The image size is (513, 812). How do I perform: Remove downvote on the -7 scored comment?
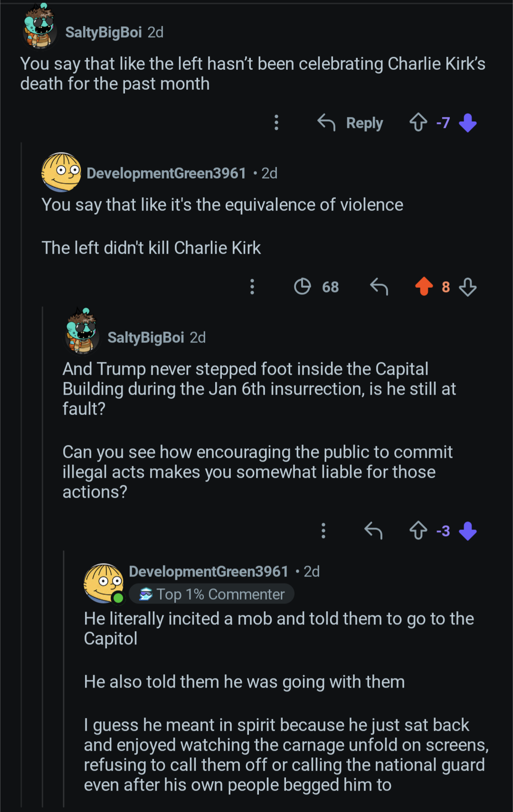(468, 123)
